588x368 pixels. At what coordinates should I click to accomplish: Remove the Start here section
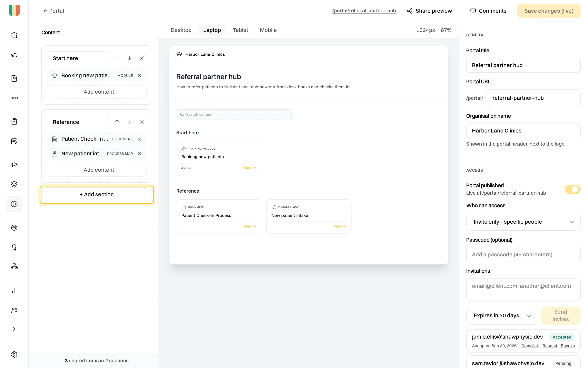[x=142, y=58]
